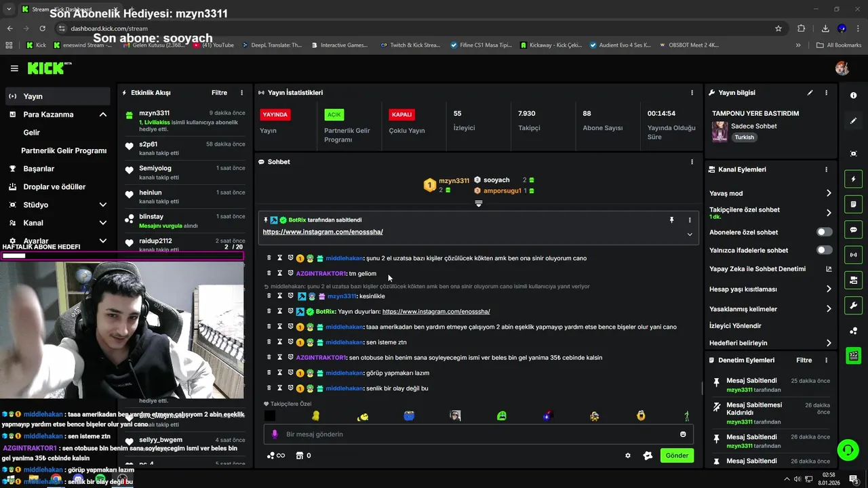
Task: Open Denetim Eylemleri options menu
Action: coord(826,360)
